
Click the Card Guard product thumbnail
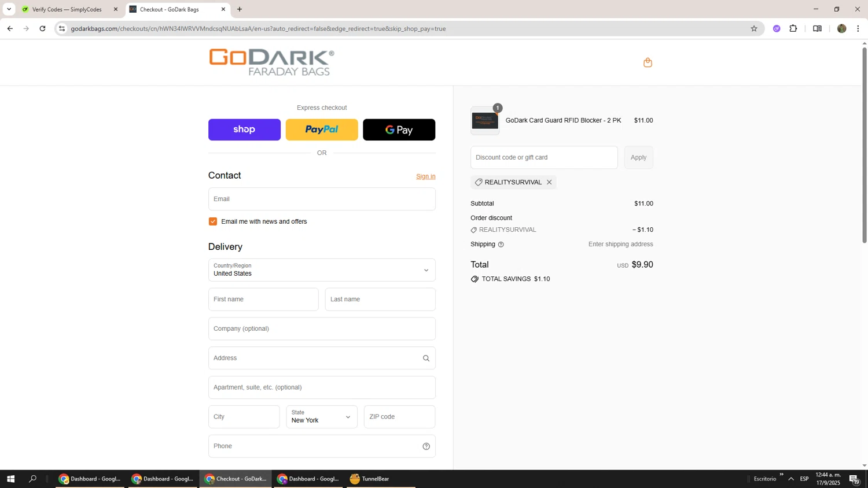coord(485,121)
